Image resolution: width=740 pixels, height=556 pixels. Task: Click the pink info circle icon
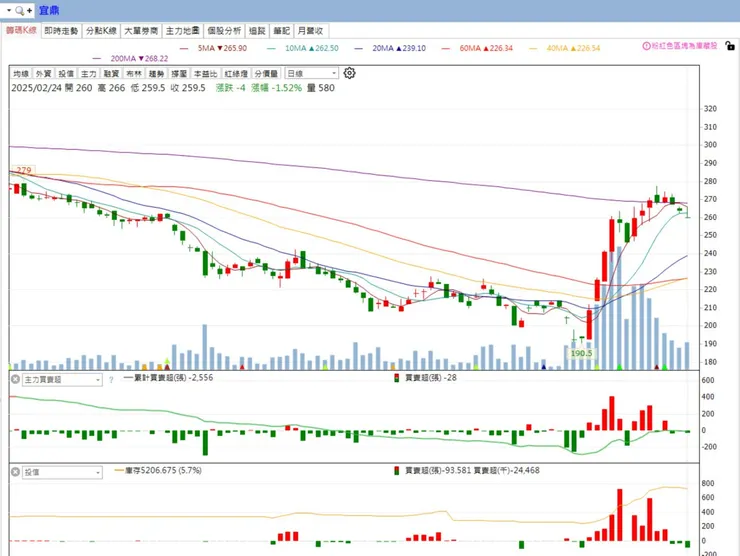646,46
